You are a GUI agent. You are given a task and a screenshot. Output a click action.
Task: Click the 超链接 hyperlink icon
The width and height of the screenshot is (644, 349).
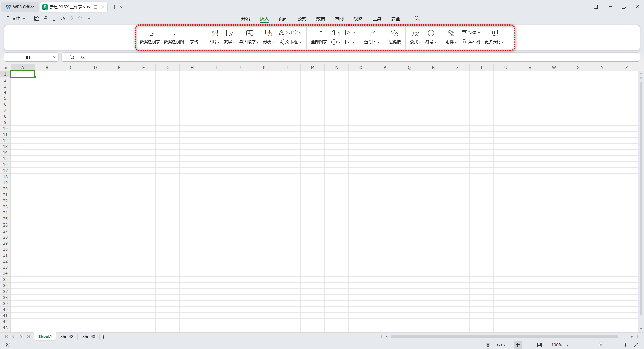pos(394,37)
